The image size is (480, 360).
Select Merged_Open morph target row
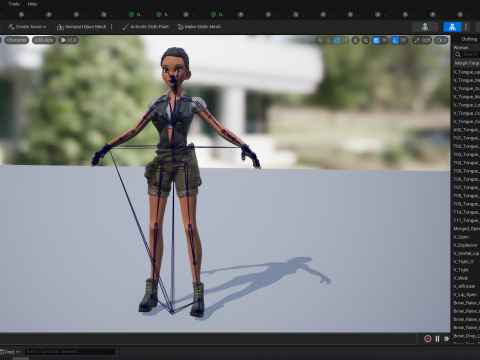click(466, 229)
